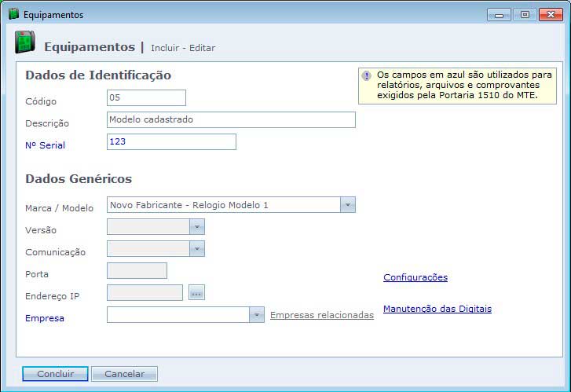Click the Porta input field

tap(137, 271)
